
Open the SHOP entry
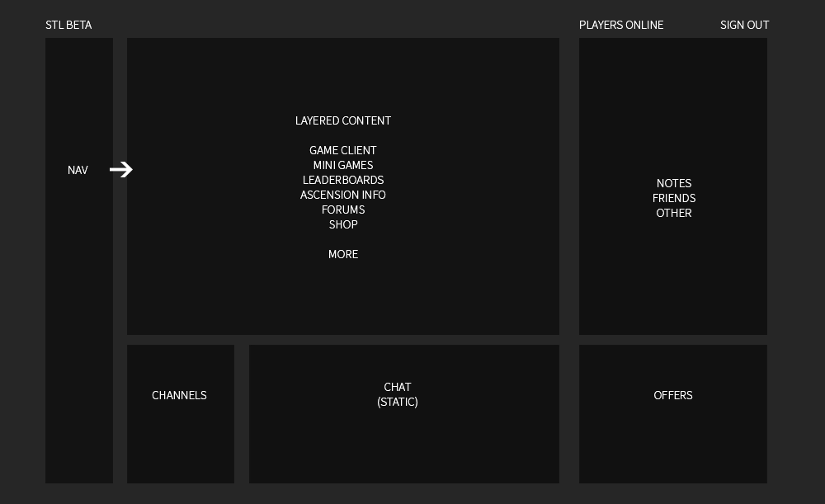click(x=343, y=224)
